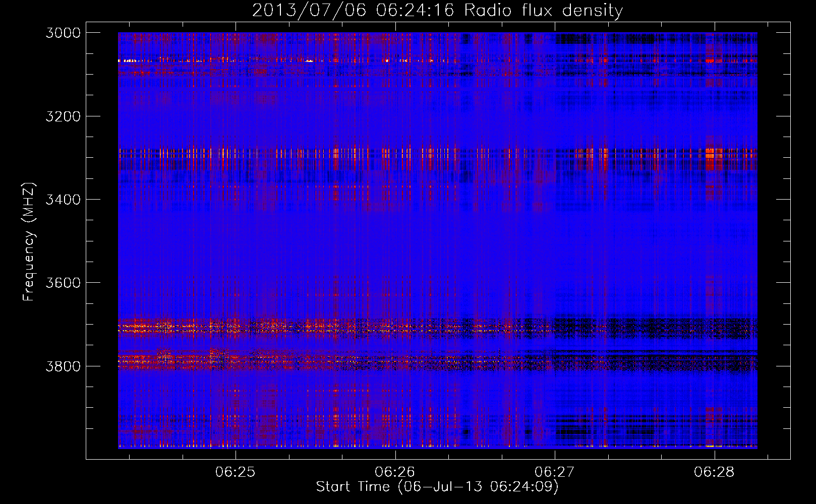The height and width of the screenshot is (504, 816).
Task: Click the "Start Time (06-Jul-13 06:24:09)" axis title
Action: [x=437, y=487]
